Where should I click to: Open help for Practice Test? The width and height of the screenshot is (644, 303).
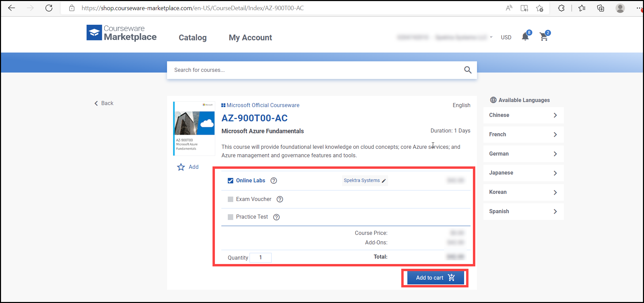click(x=277, y=217)
